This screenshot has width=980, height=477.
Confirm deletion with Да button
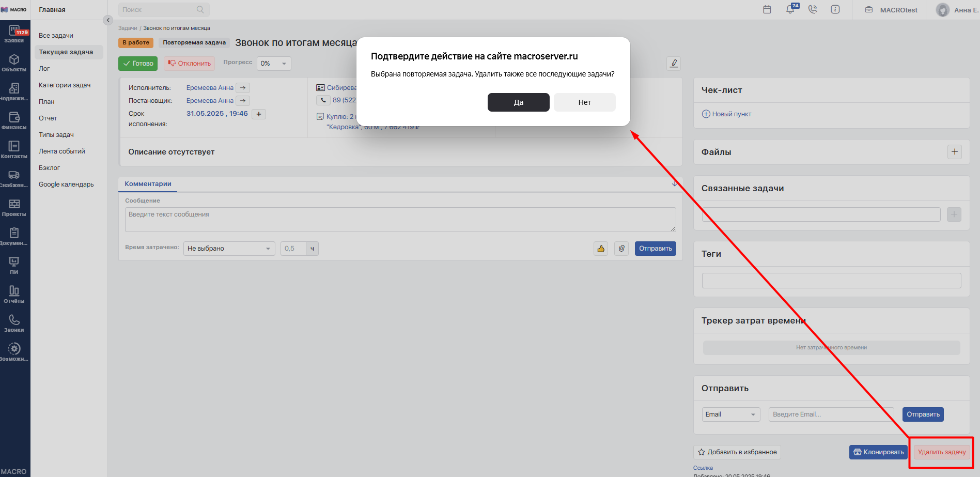point(518,102)
